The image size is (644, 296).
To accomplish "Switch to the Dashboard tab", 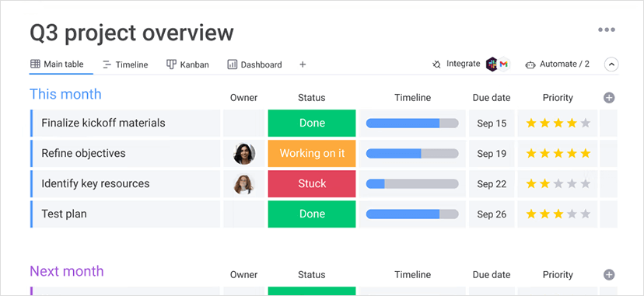I will tap(254, 64).
